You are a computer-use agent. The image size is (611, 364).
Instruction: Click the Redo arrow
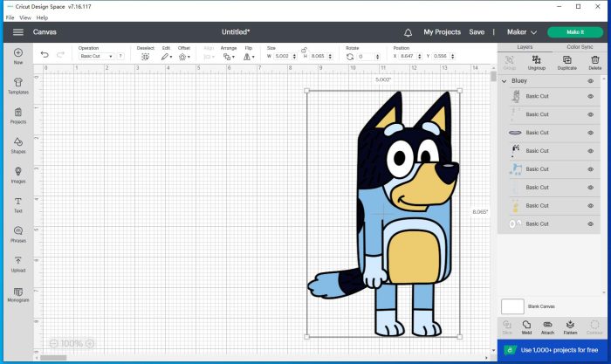coord(60,55)
